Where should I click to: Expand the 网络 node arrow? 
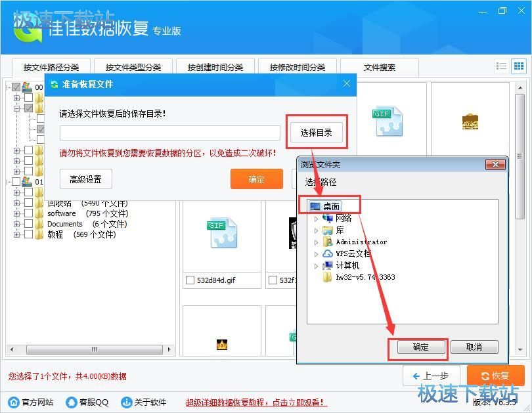316,219
